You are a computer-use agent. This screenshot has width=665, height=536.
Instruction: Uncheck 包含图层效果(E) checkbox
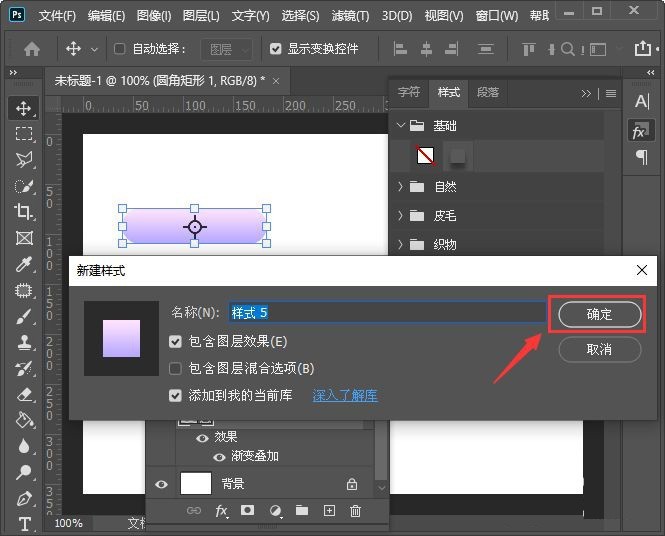[175, 342]
